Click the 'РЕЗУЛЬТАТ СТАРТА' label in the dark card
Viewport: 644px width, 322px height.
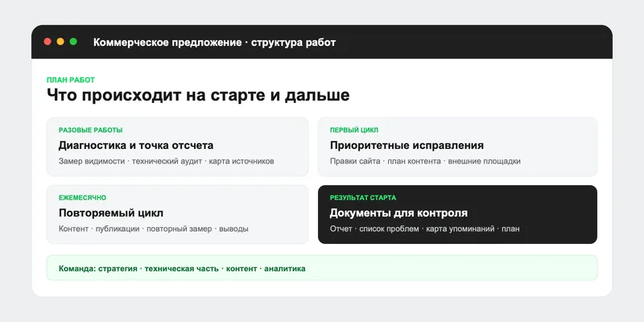pyautogui.click(x=363, y=198)
